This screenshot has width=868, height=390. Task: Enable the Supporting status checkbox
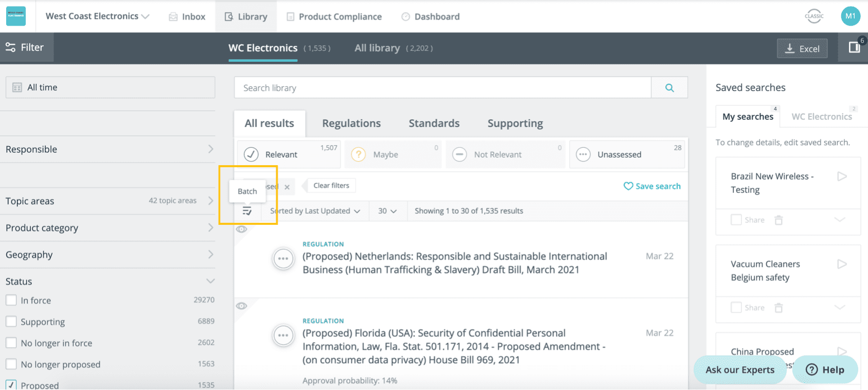(11, 322)
